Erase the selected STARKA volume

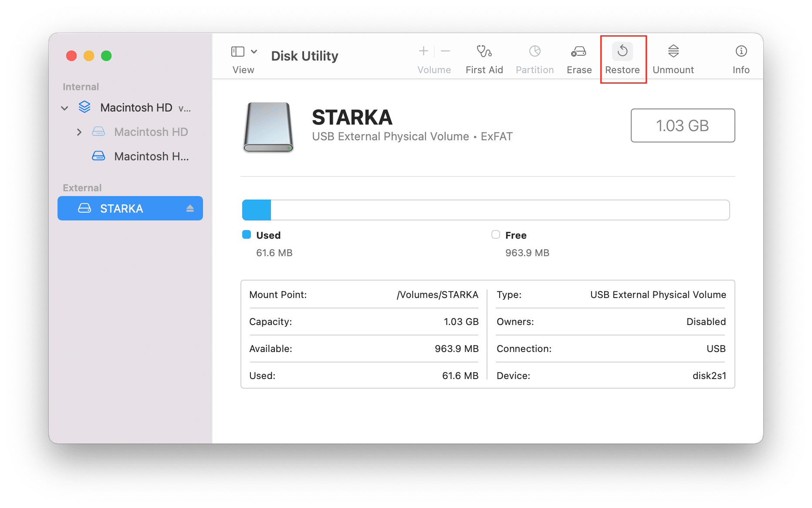click(x=579, y=59)
